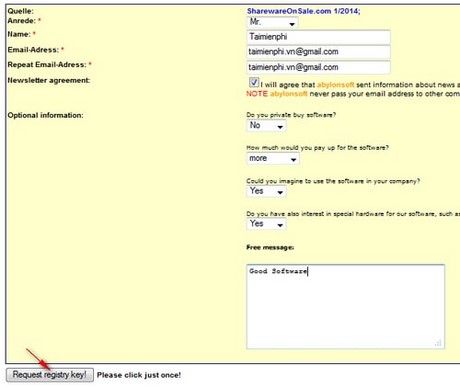Click the Free message: label
The width and height of the screenshot is (460, 388).
point(270,247)
